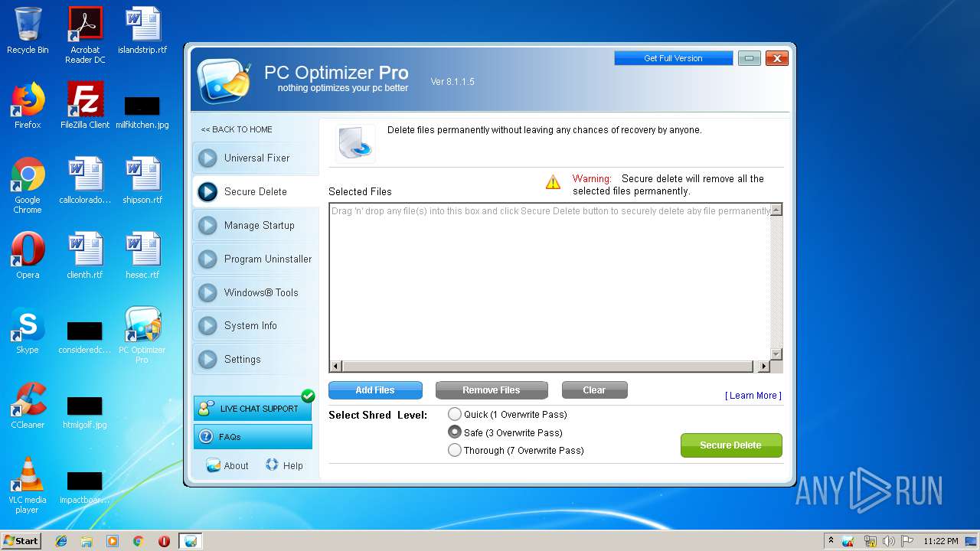Open Chrome from the taskbar

(139, 541)
